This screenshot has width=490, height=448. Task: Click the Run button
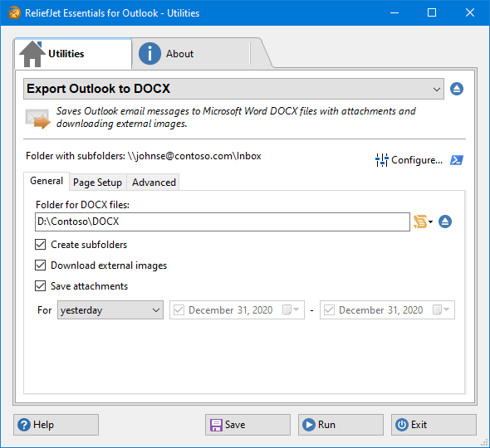[341, 425]
